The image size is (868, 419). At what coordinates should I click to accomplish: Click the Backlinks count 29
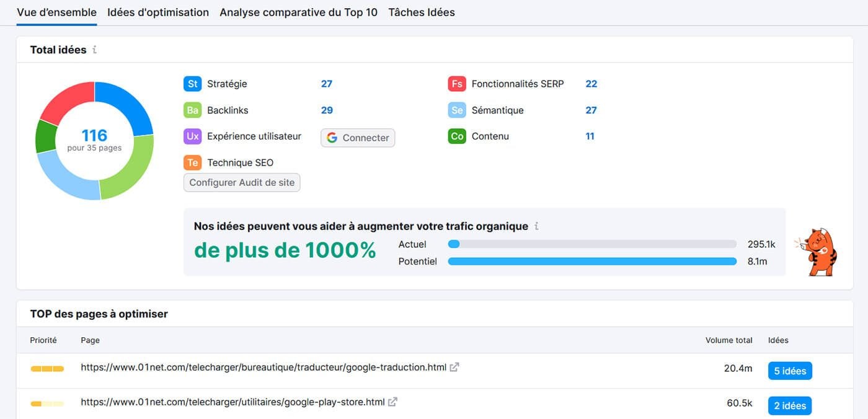[x=327, y=110]
